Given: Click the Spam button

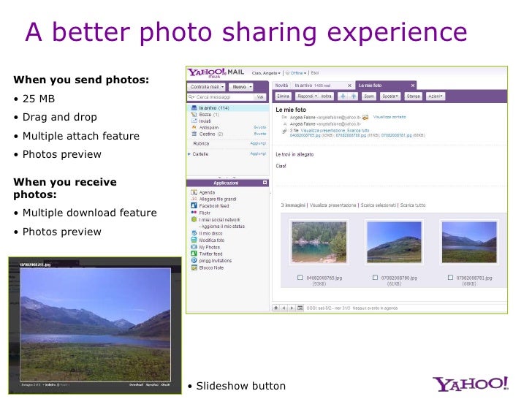Looking at the screenshot, I should point(369,96).
